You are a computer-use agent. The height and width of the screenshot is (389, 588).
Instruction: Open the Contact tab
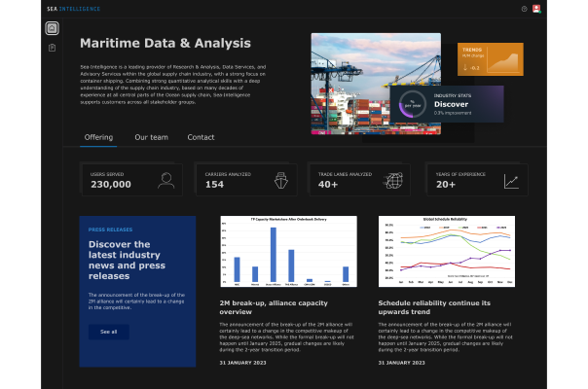[201, 137]
